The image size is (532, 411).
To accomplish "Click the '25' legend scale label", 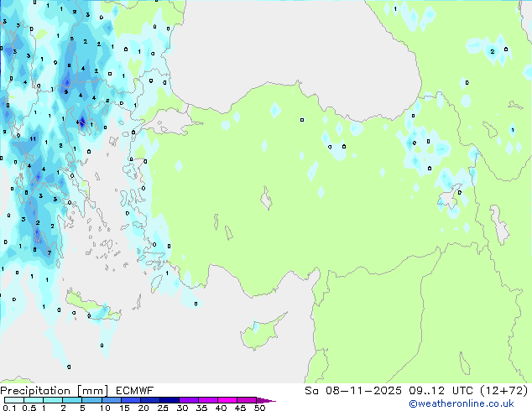I will click(x=163, y=408).
